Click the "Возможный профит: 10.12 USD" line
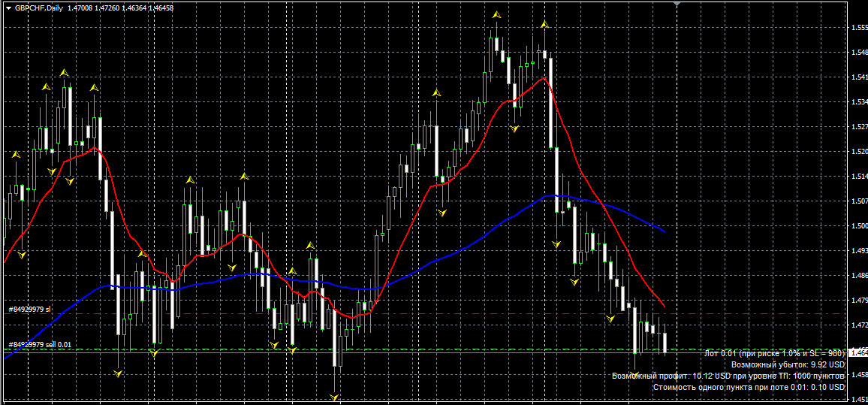Image resolution: width=868 pixels, height=405 pixels. pos(728,376)
